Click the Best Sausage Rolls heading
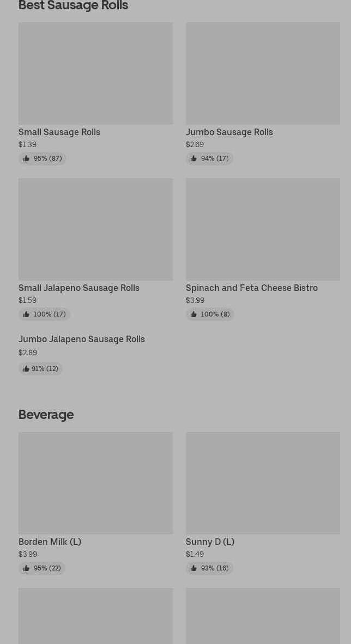The image size is (351, 644). pos(73,5)
